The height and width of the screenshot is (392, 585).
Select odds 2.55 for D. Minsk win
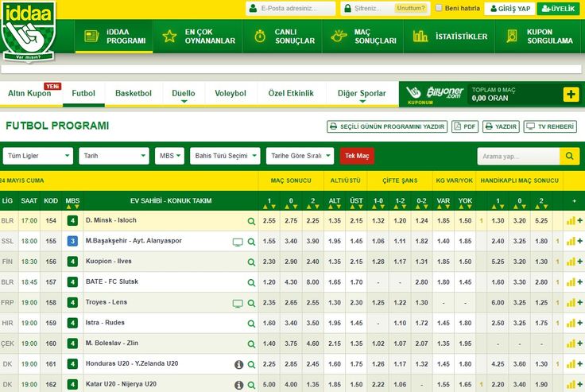tap(269, 220)
